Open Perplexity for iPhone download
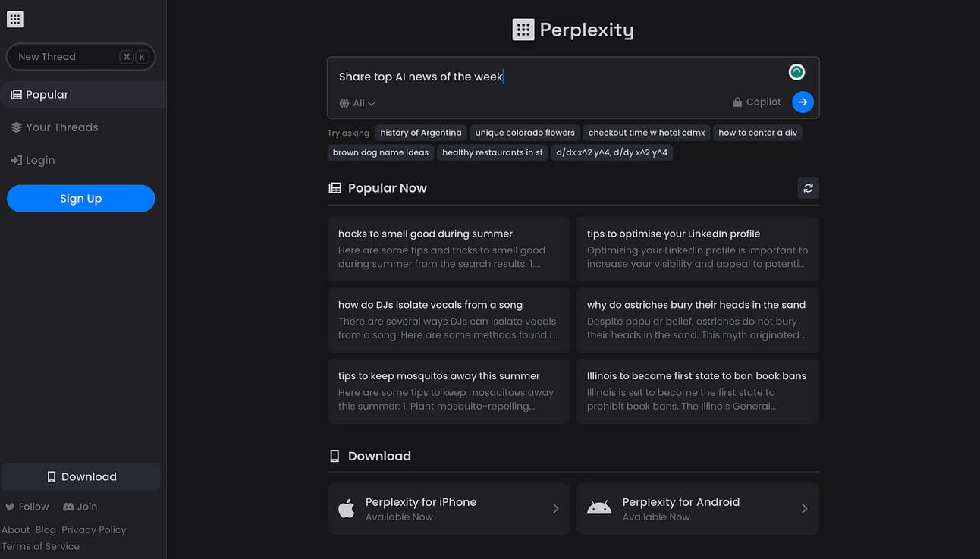This screenshot has width=980, height=559. [x=448, y=509]
